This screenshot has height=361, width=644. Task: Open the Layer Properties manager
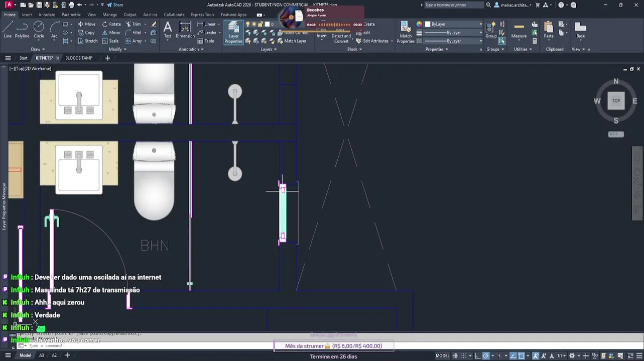[x=233, y=33]
